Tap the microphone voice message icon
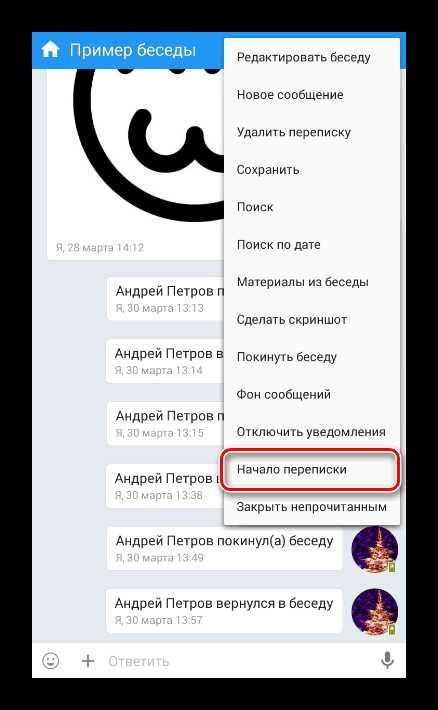438x710 pixels. click(x=387, y=661)
